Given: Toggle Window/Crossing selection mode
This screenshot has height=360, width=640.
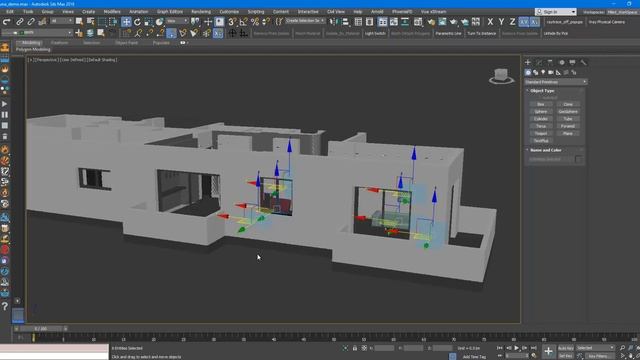Looking at the screenshot, I should point(113,22).
